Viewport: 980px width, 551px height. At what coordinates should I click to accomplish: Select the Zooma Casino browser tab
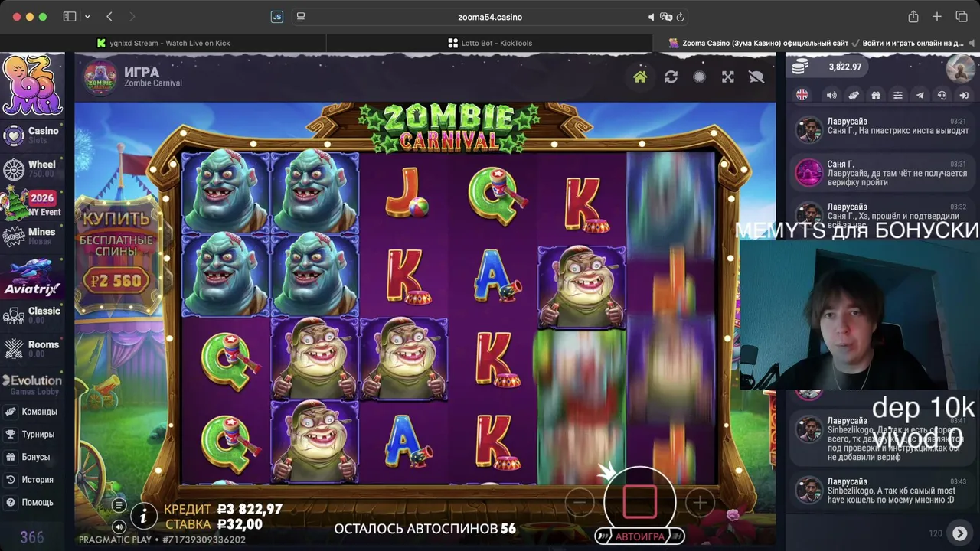816,43
